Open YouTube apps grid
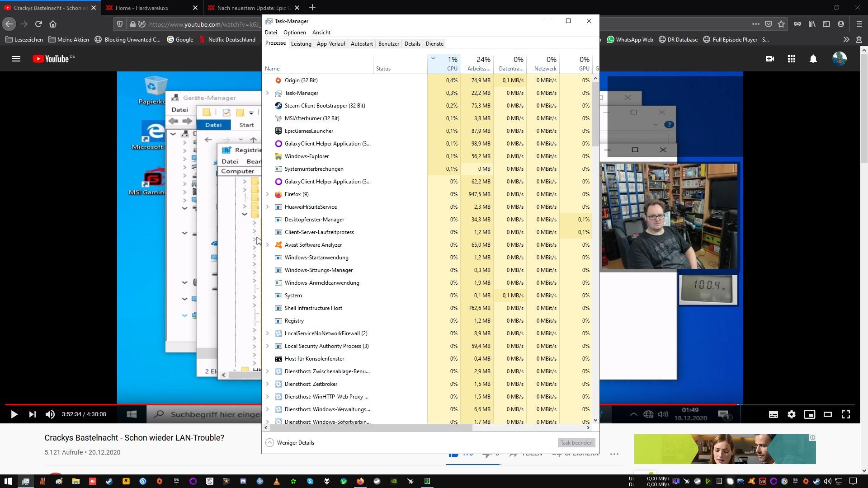This screenshot has width=868, height=488. pos(792,59)
